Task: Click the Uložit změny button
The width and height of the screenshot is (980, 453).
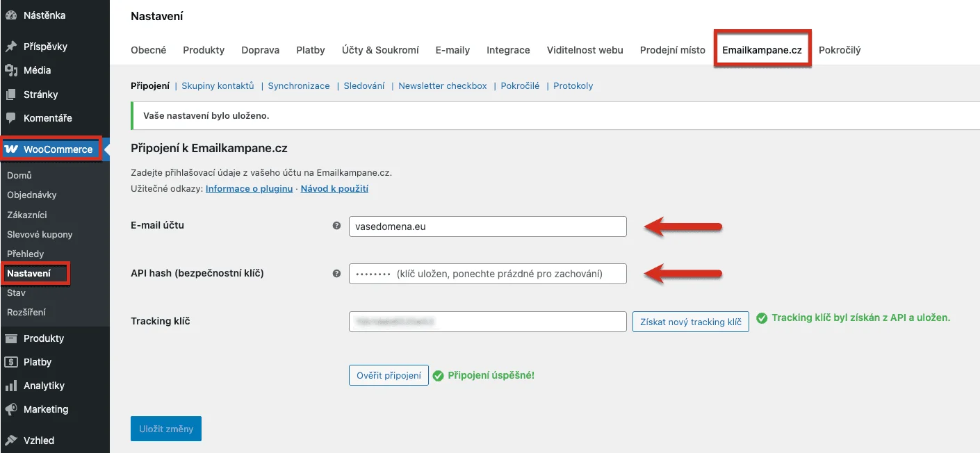Action: (166, 429)
